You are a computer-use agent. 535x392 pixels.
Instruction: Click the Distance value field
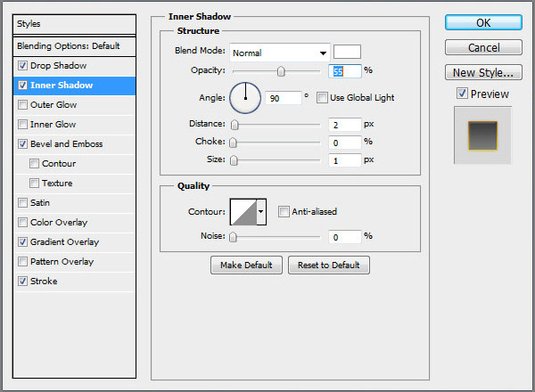[x=345, y=125]
